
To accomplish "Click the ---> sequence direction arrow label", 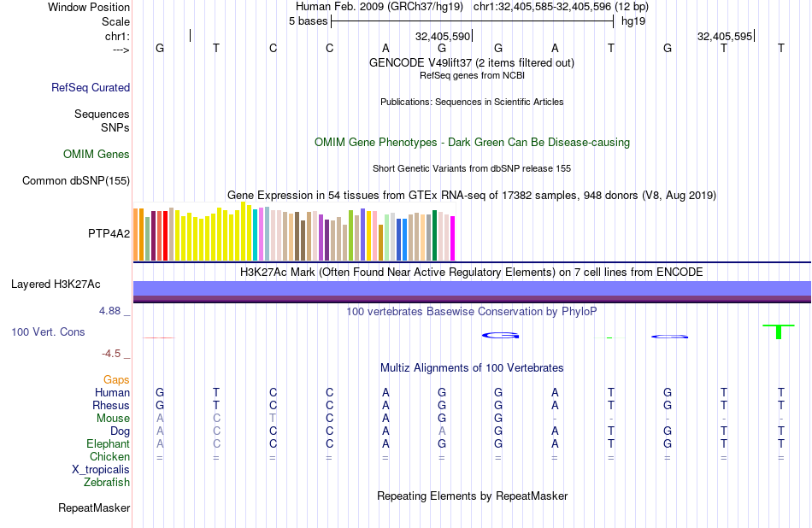I will [x=121, y=50].
